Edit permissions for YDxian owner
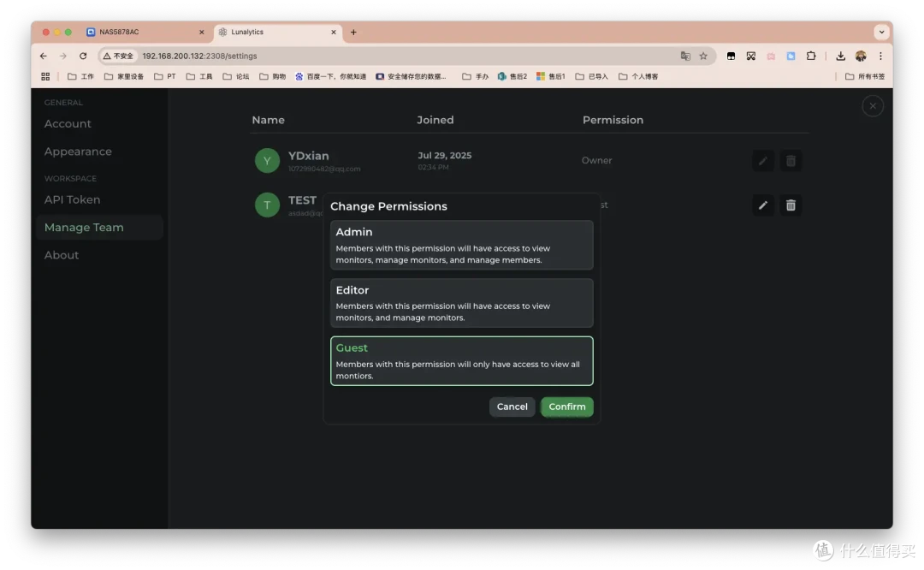The height and width of the screenshot is (570, 924). (763, 160)
